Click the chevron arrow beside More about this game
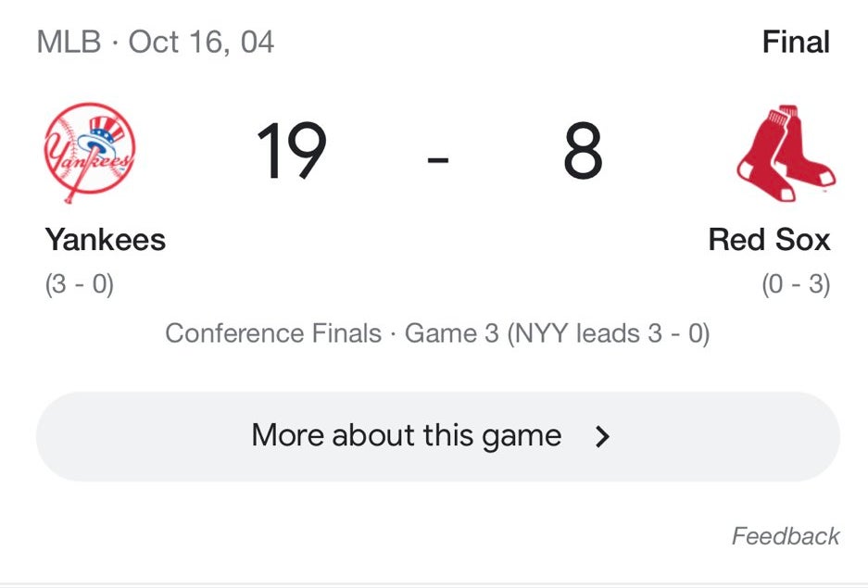The height and width of the screenshot is (588, 868). click(x=603, y=437)
